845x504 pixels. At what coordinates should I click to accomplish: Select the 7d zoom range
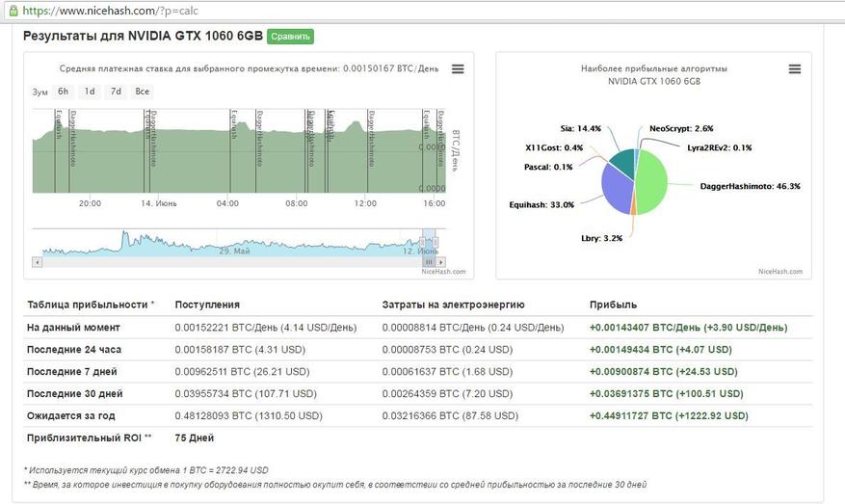pyautogui.click(x=116, y=92)
